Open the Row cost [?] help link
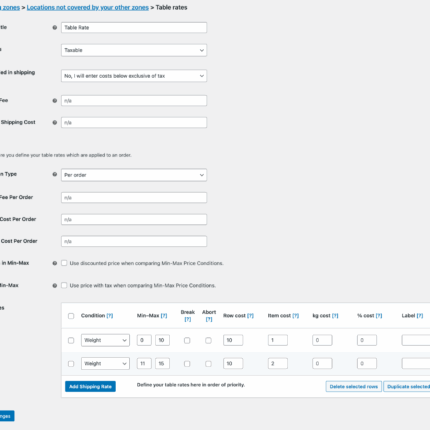Image resolution: width=430 pixels, height=430 pixels. pos(250,316)
